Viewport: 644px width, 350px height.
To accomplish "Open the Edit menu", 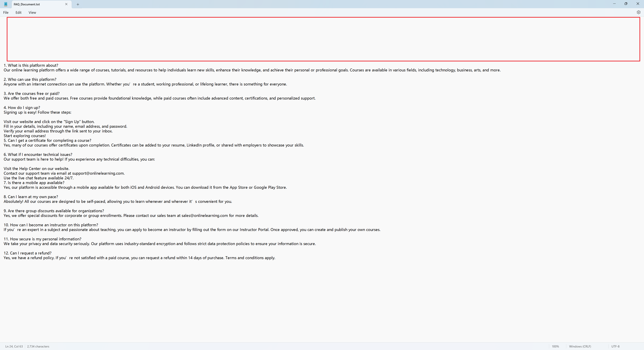I will coord(18,13).
